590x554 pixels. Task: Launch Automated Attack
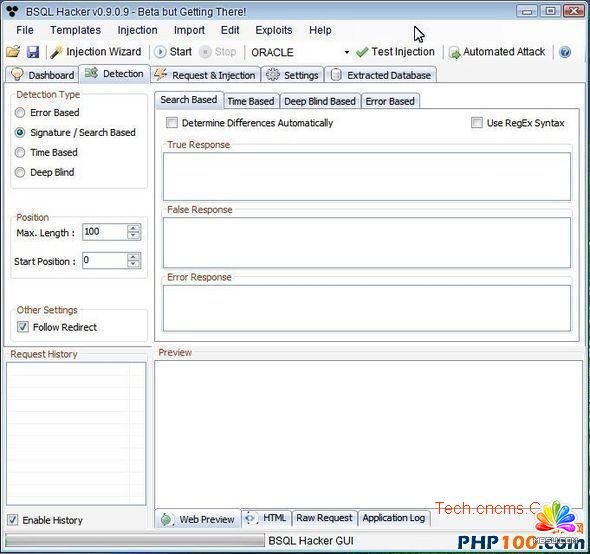(x=497, y=52)
